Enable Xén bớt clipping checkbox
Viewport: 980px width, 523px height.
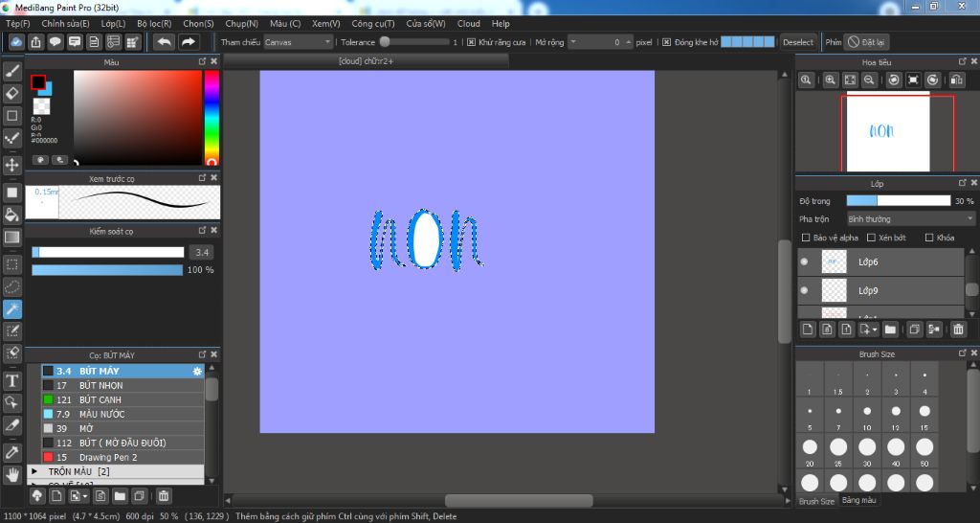tap(871, 238)
